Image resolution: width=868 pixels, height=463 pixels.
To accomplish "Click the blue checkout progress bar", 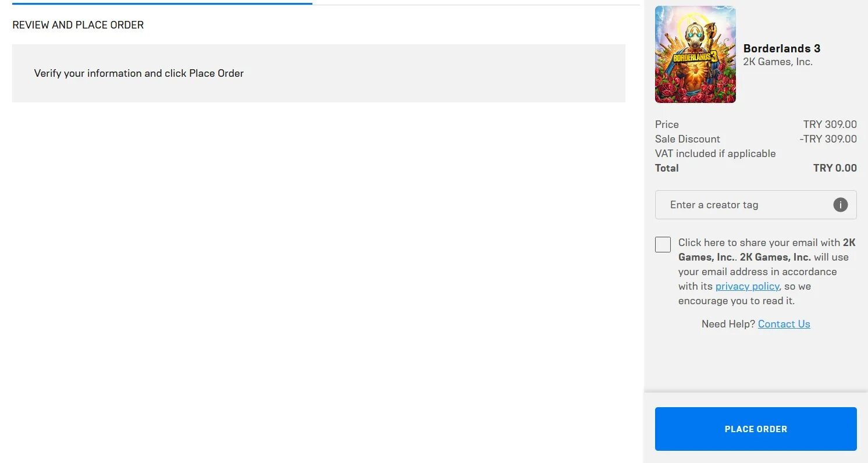I will point(162,3).
